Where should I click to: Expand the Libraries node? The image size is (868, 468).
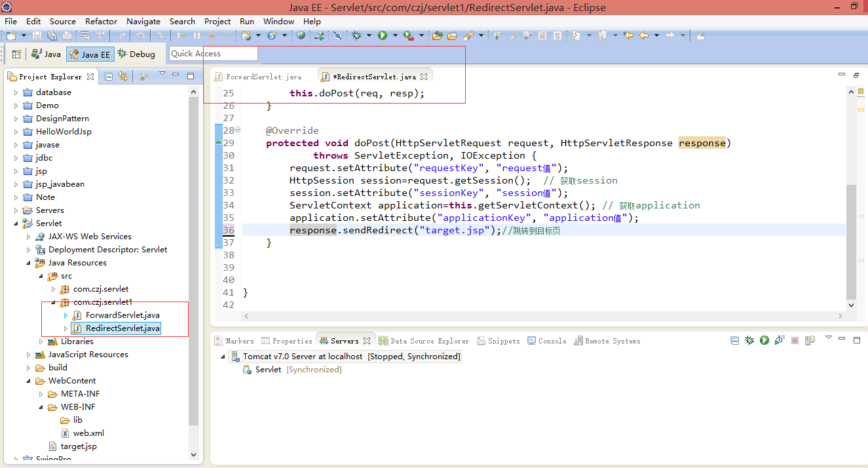point(41,341)
